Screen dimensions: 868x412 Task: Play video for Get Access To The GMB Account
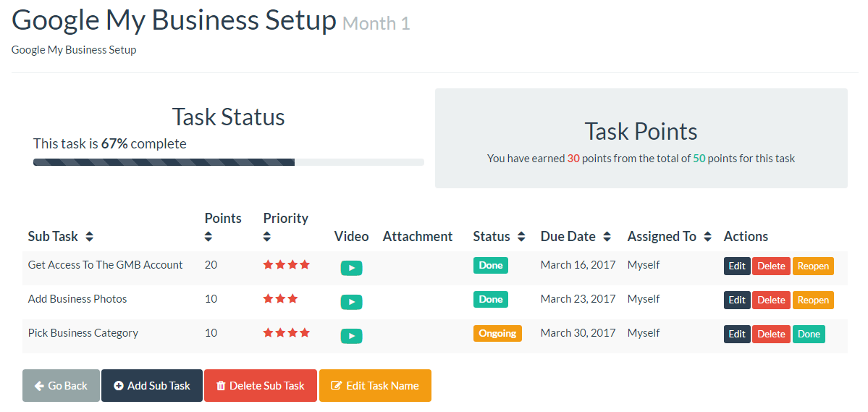click(351, 268)
